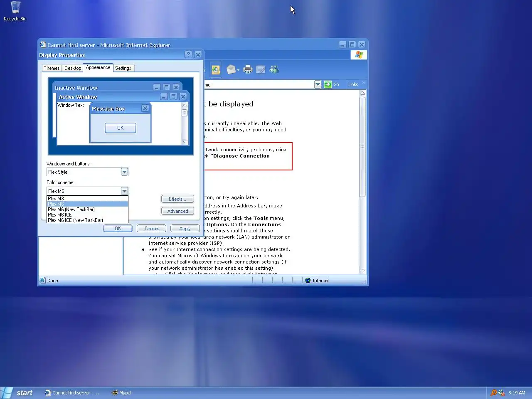Expand the Links toolbar chevron

point(364,83)
